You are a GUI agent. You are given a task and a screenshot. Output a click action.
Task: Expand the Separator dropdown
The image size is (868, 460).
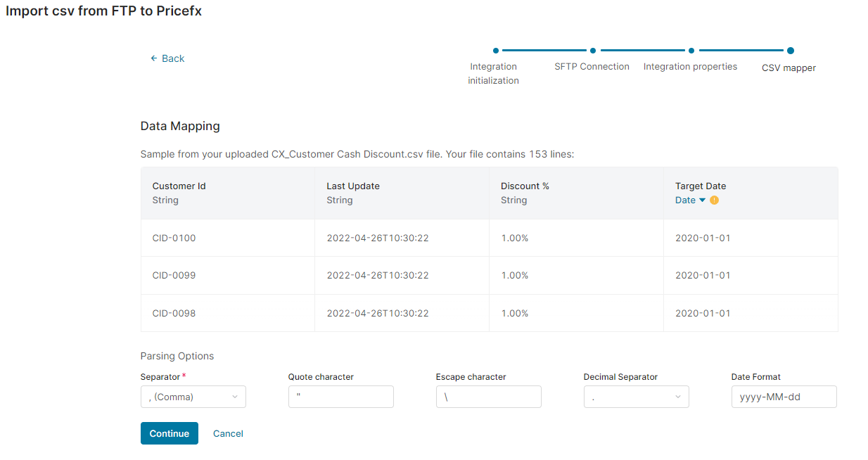pyautogui.click(x=193, y=397)
